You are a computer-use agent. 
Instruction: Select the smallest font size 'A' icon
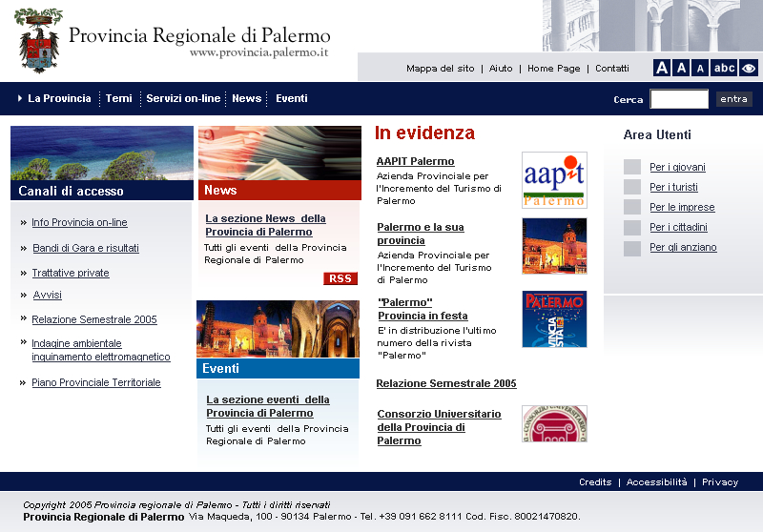tap(700, 68)
